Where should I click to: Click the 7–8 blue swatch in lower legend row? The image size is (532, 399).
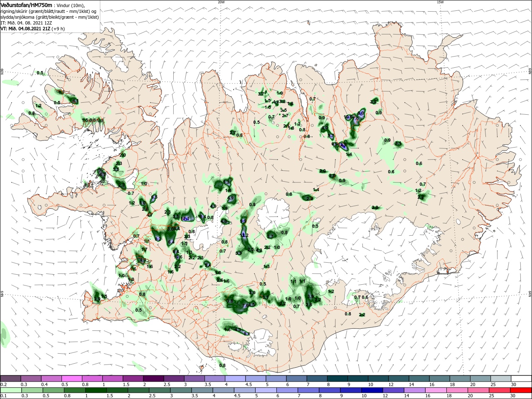308,390
